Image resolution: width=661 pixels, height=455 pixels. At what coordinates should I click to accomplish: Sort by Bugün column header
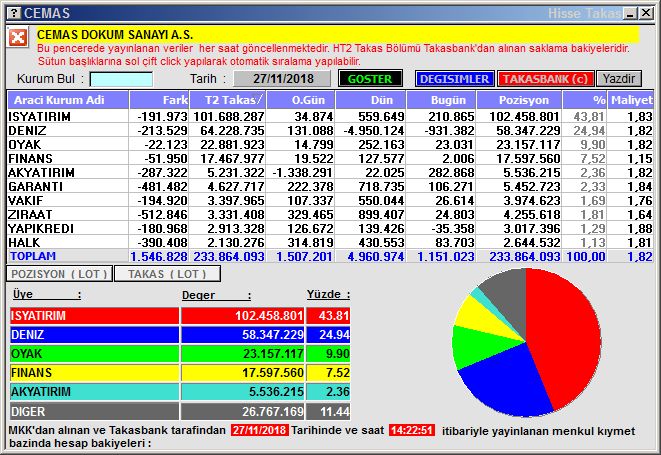441,100
